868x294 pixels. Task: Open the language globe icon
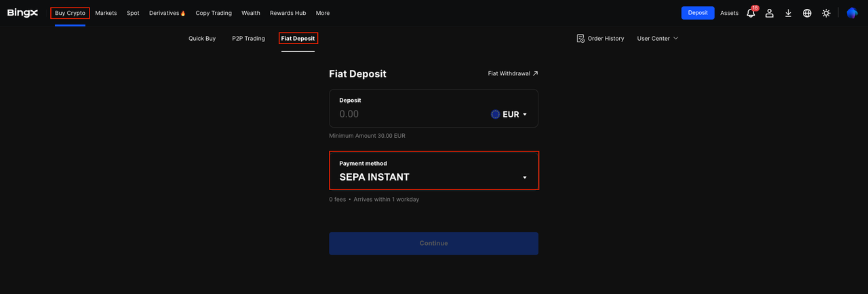tap(807, 13)
